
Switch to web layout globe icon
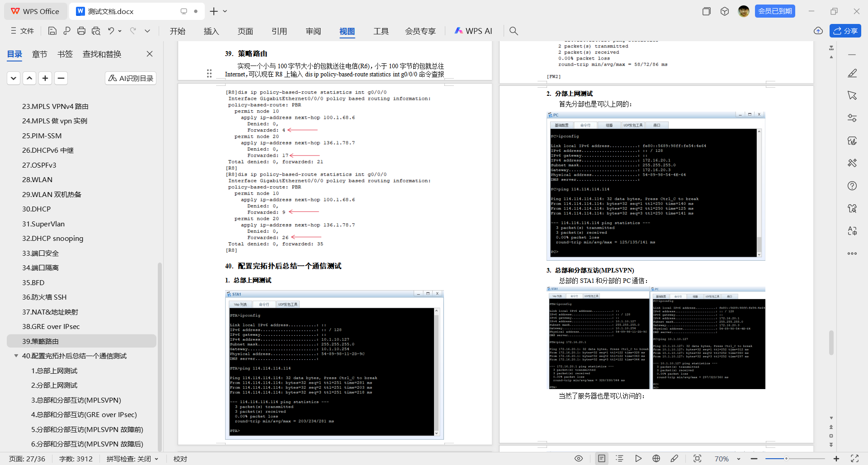pos(656,459)
